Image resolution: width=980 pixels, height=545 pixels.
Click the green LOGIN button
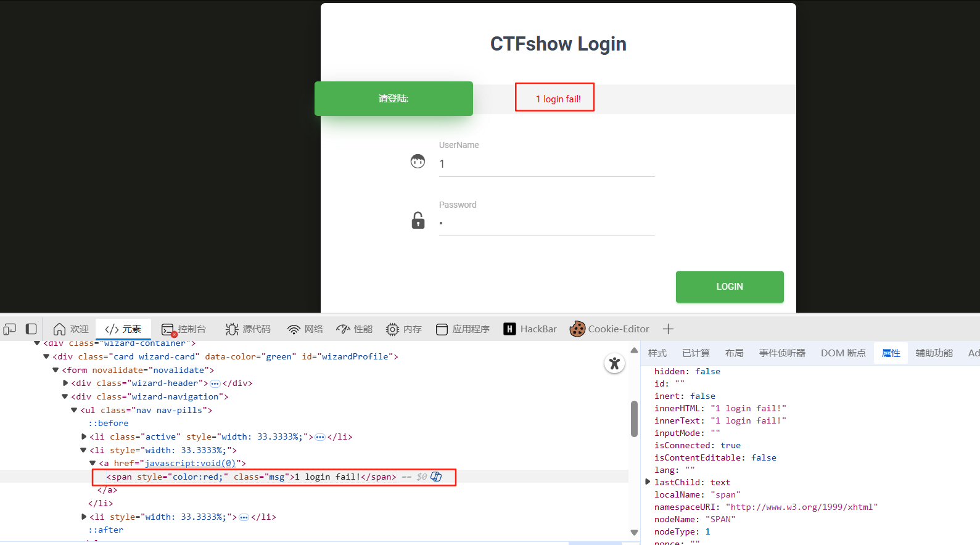(730, 287)
